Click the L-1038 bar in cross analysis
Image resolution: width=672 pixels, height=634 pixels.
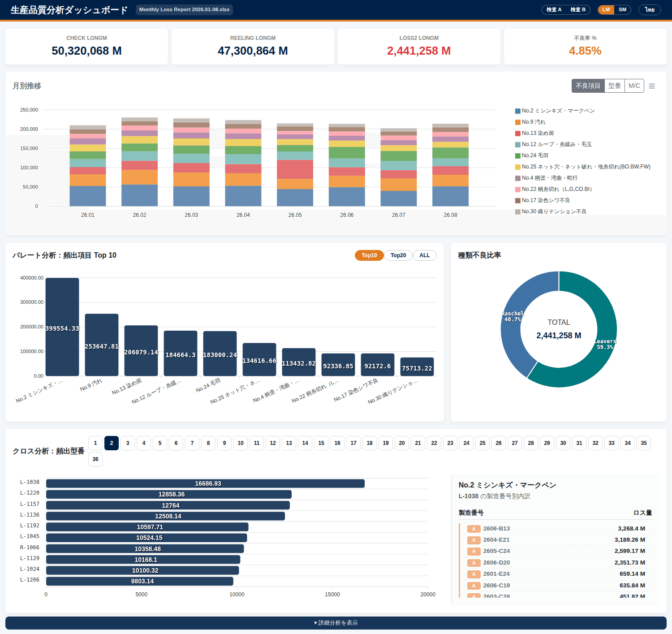(x=205, y=483)
